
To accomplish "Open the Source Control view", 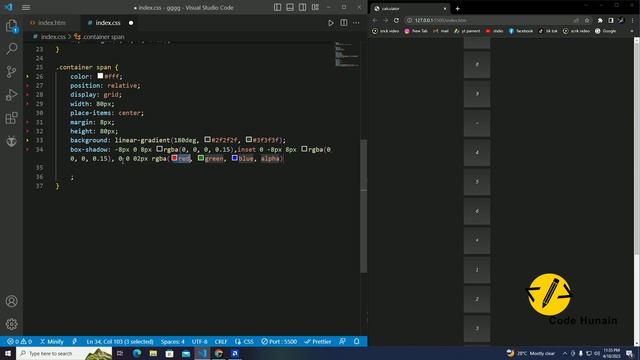I will click(11, 72).
